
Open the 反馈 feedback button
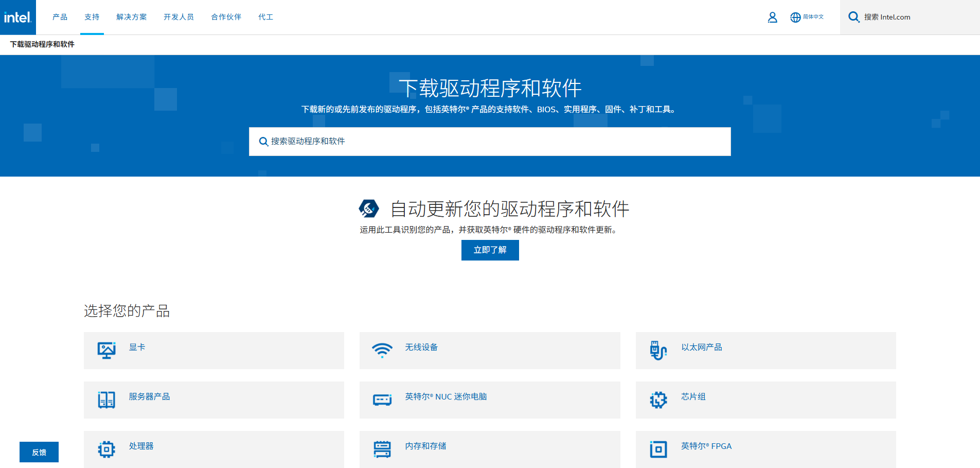click(39, 452)
